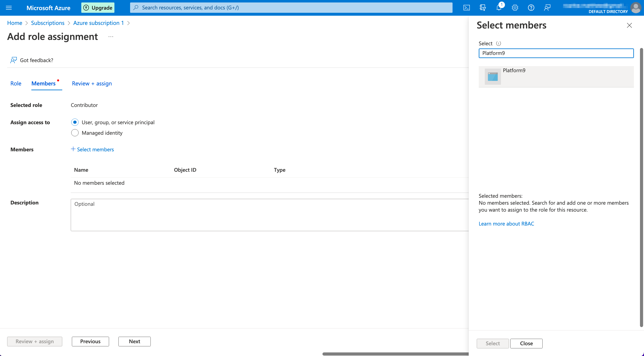This screenshot has height=356, width=644.
Task: Click the horizontal scrollbar at bottom
Action: coord(395,354)
